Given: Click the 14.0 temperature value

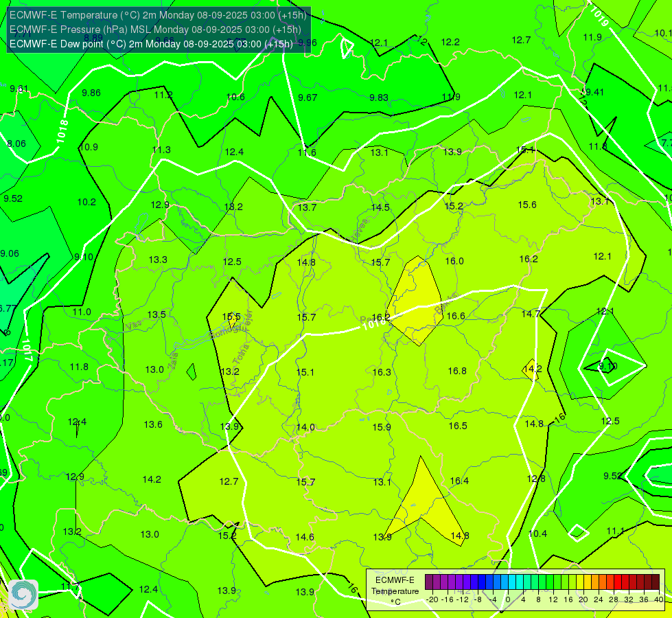Looking at the screenshot, I should click(x=305, y=427).
